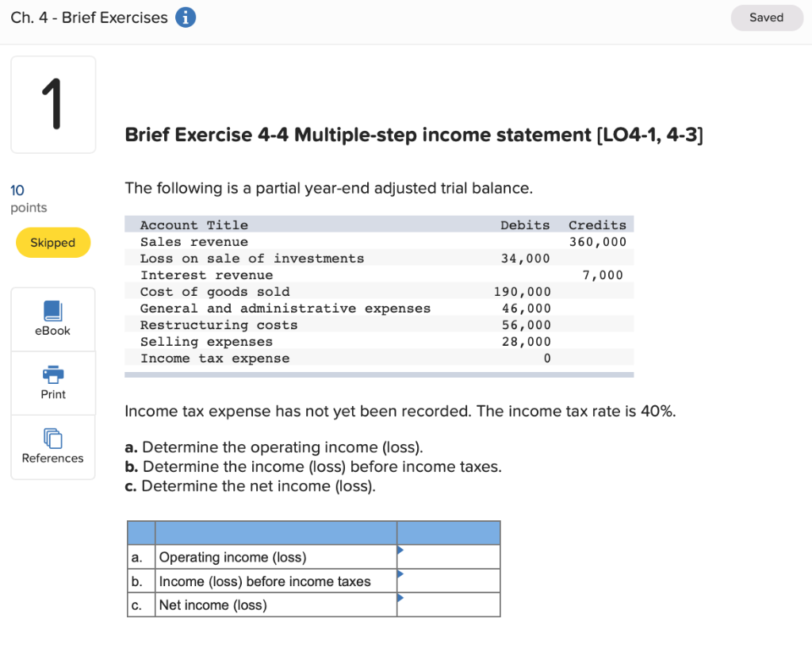Open the Print option
Screen dimensions: 812x652
click(52, 383)
